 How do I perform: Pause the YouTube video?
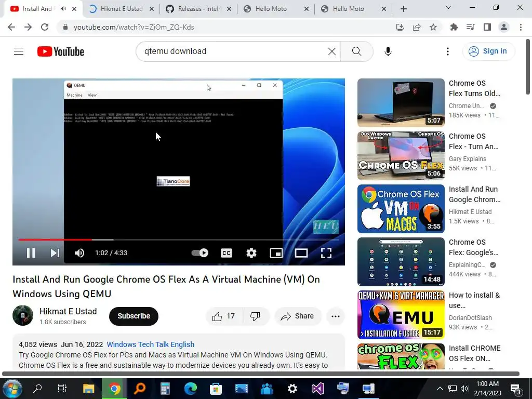point(31,253)
